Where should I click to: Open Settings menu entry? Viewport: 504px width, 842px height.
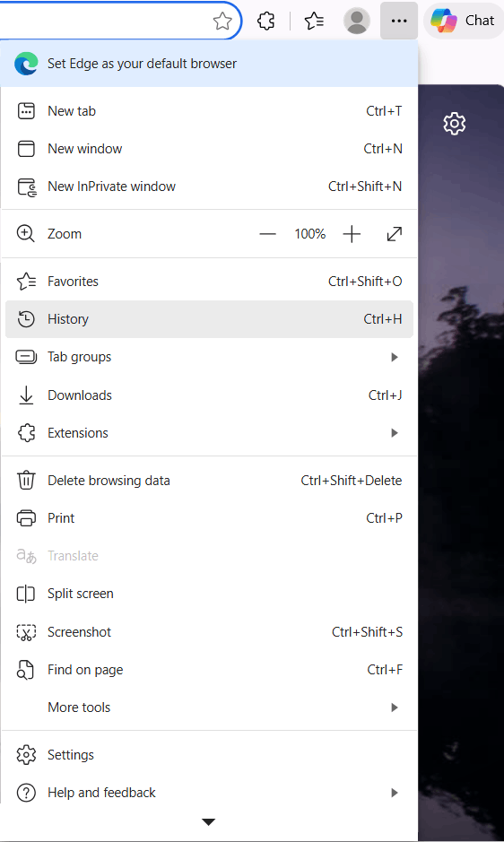point(209,755)
